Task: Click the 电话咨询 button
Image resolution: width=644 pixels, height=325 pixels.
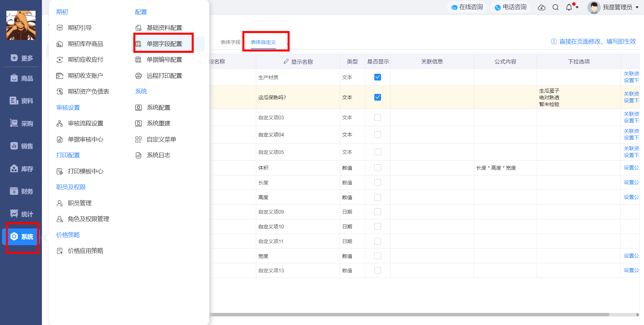Action: [x=511, y=7]
